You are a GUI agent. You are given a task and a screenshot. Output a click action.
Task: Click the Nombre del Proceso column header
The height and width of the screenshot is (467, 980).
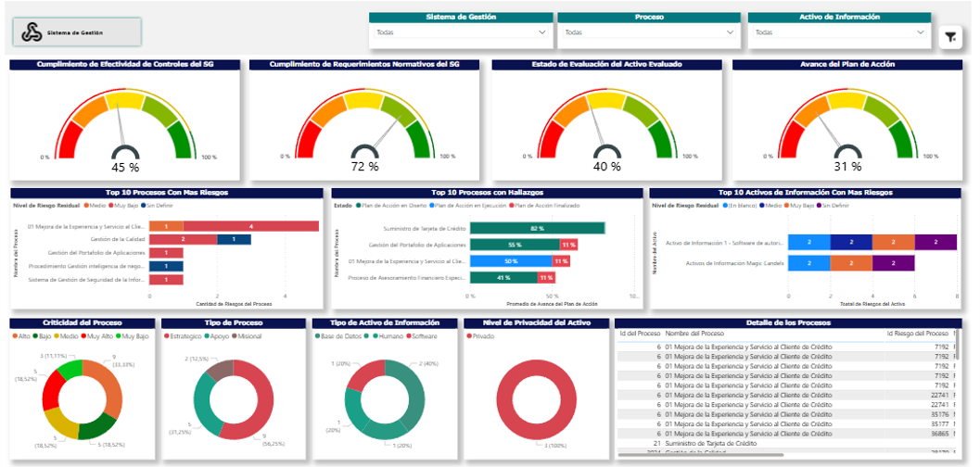tap(695, 333)
